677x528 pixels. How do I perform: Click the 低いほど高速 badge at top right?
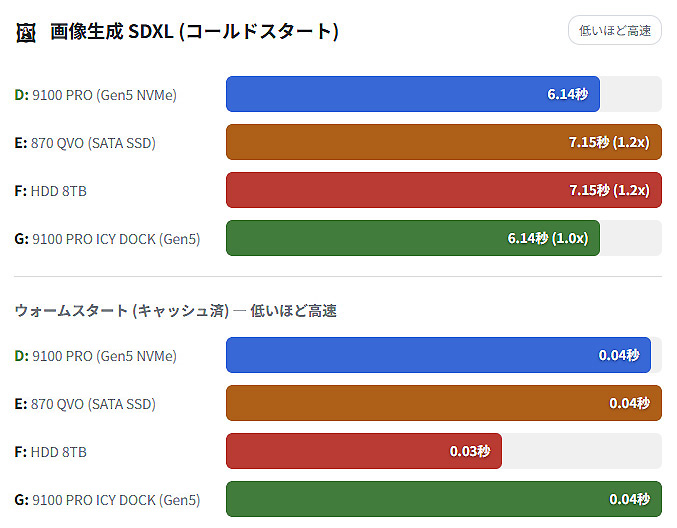[614, 30]
